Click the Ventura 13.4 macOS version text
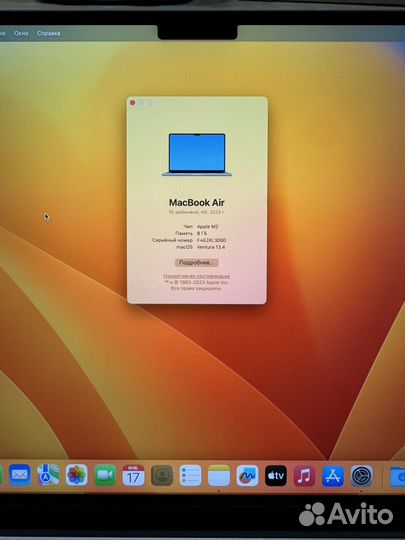The height and width of the screenshot is (540, 405). click(x=211, y=247)
